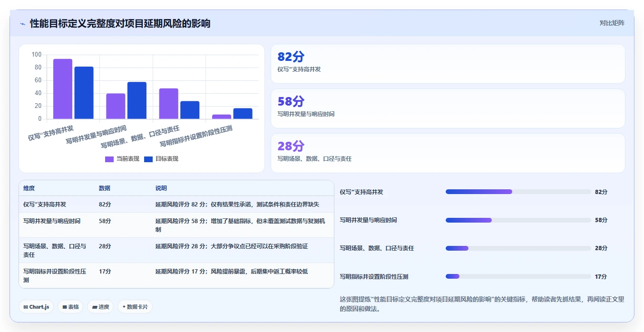This screenshot has width=644, height=332.
Task: Click the 58分 progress bar
Action: [x=518, y=220]
